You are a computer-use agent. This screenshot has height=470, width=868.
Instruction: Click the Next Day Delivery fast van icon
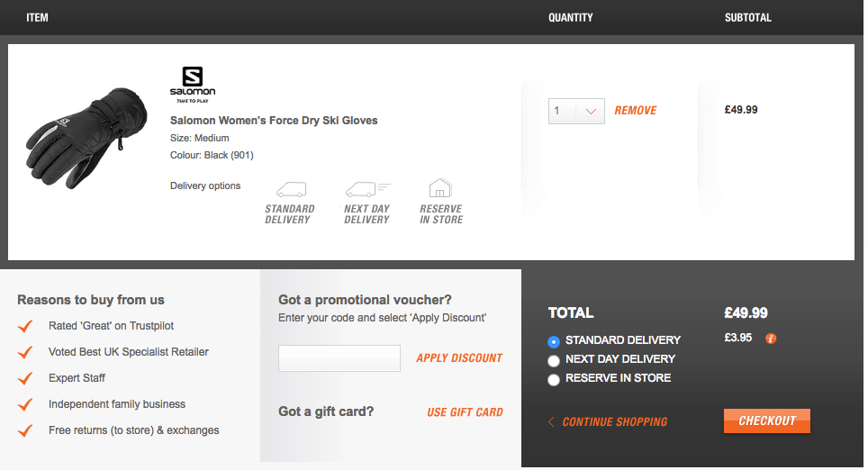pyautogui.click(x=368, y=190)
